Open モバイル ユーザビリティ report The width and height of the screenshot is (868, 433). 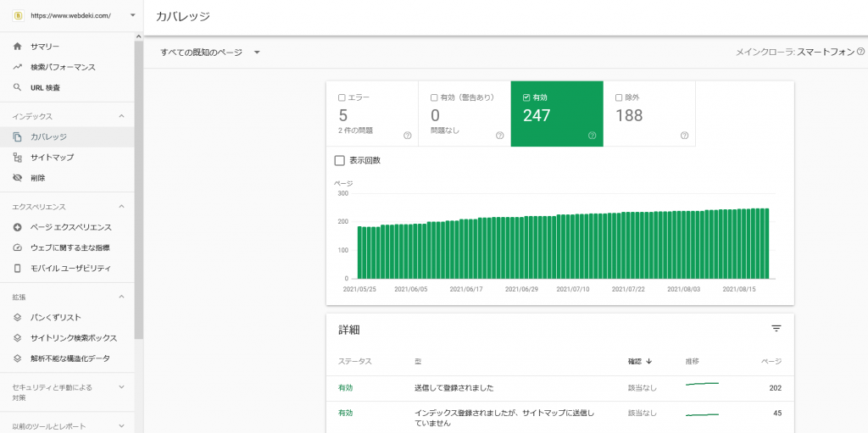pos(70,268)
